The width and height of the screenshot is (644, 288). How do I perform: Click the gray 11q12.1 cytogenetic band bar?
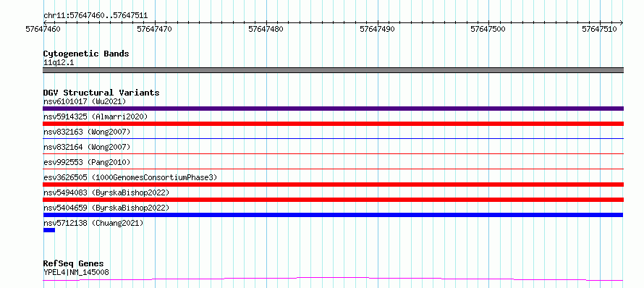(333, 70)
